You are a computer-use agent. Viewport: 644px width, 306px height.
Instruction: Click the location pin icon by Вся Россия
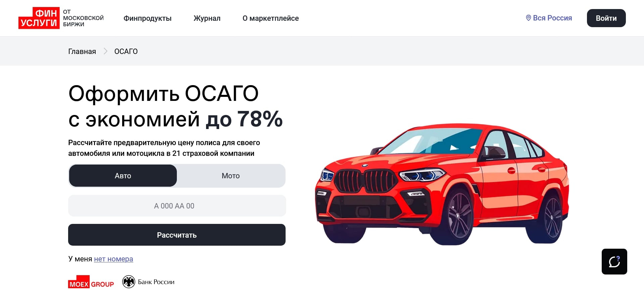(x=528, y=18)
